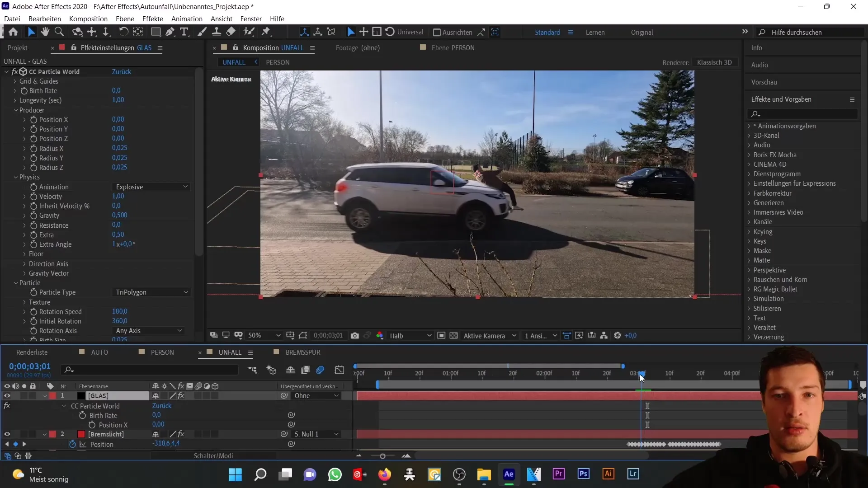868x488 pixels.
Task: Toggle visibility of Bremslicht layer
Action: pos(7,434)
